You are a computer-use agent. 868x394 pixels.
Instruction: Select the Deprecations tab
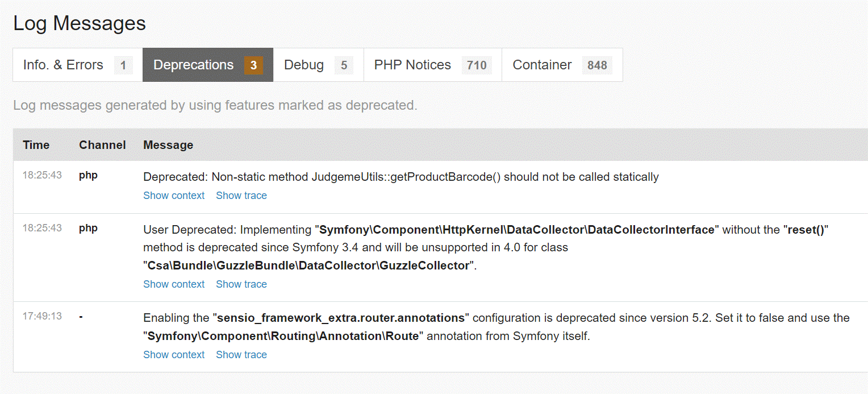point(193,65)
